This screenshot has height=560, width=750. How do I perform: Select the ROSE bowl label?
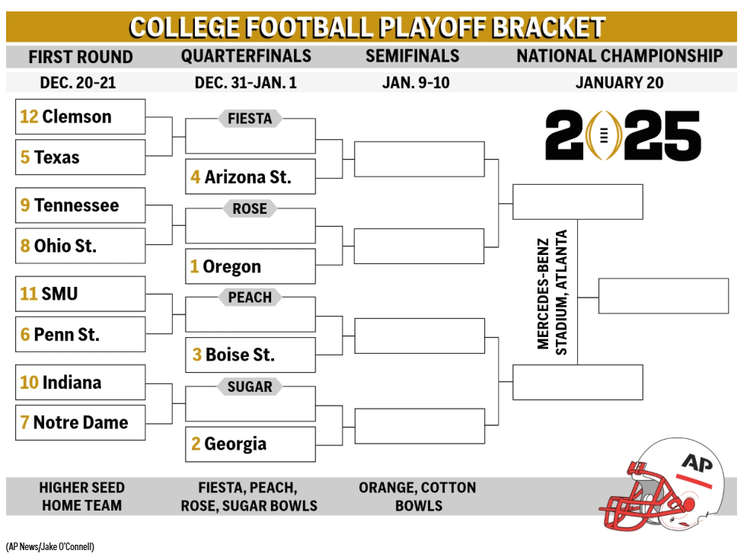250,208
